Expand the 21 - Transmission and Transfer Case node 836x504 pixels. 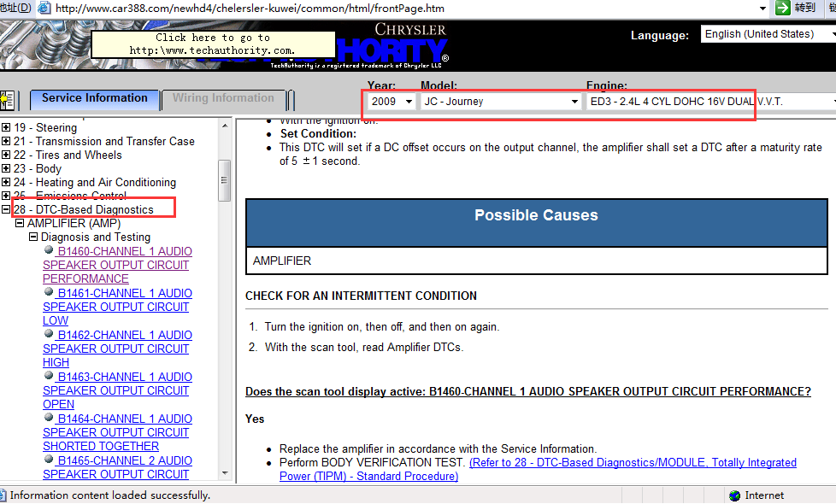tap(6, 141)
